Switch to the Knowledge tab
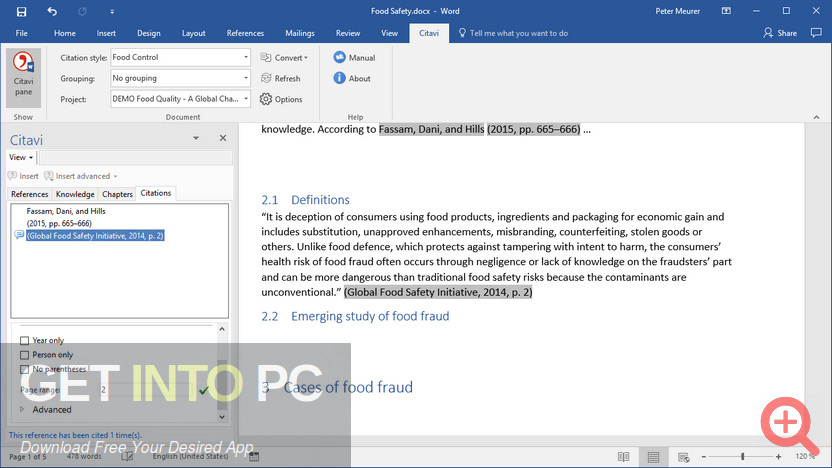 75,194
